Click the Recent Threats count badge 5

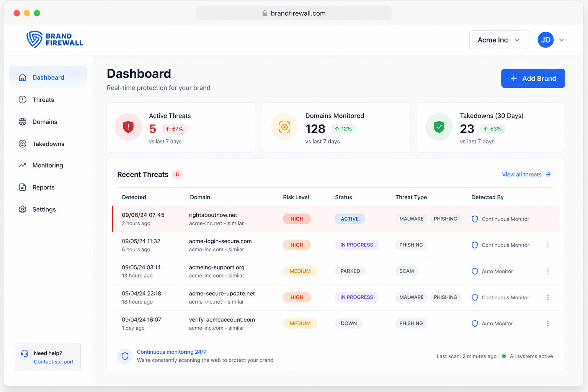coord(177,175)
